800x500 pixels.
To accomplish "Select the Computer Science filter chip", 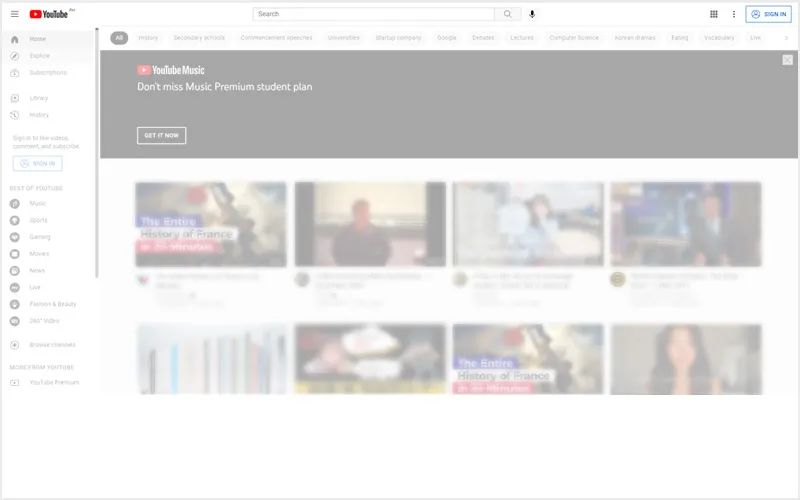I will coord(574,38).
